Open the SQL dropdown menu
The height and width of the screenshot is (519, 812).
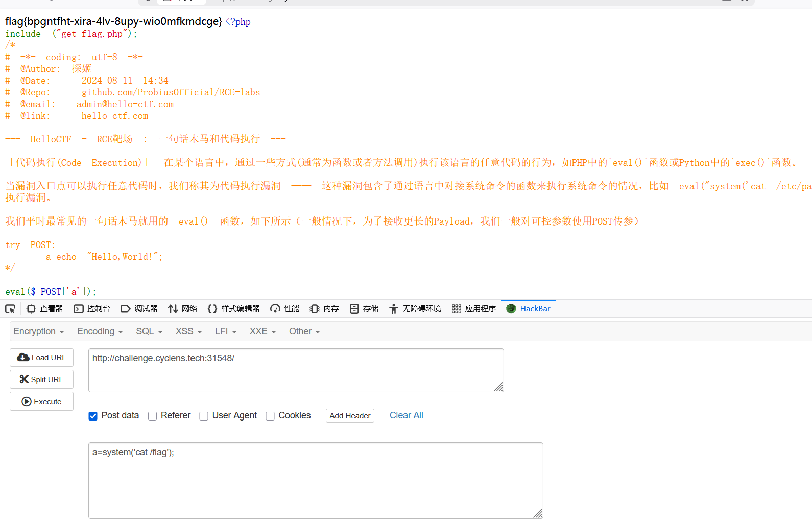click(149, 331)
